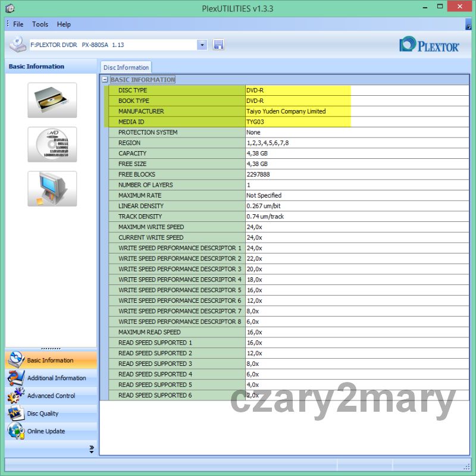The image size is (476, 476).
Task: Select the MANUFACTURER row value
Action: point(286,111)
